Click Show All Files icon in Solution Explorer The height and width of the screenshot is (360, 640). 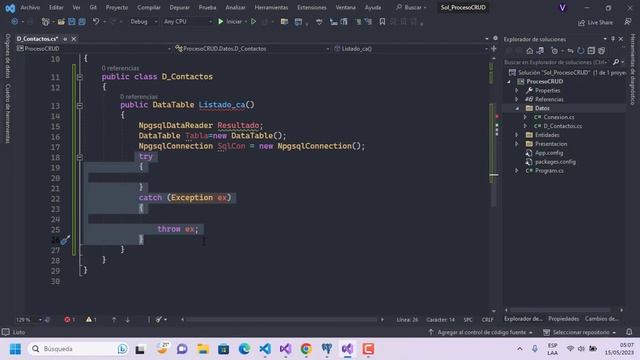tap(602, 51)
